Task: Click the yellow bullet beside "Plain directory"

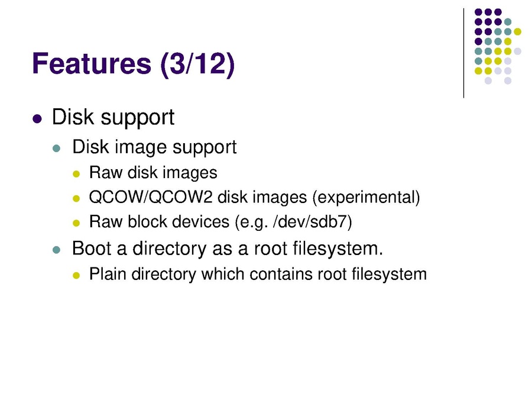Action: point(75,276)
